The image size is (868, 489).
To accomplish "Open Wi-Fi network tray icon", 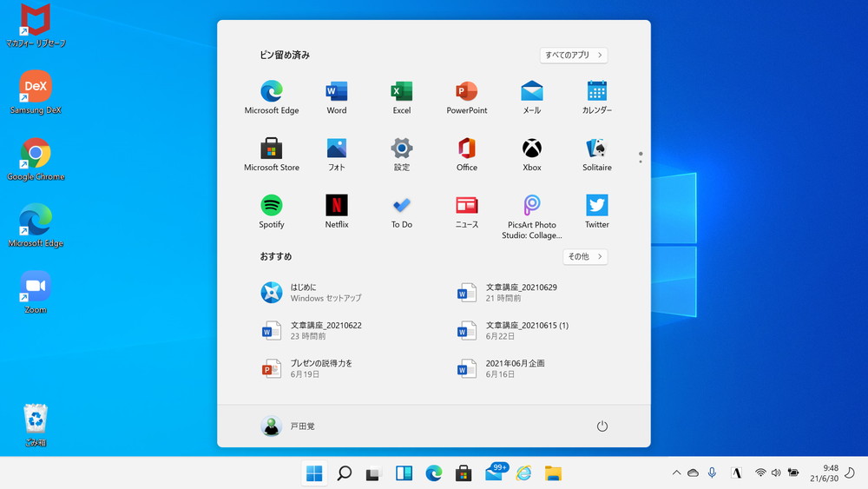I will point(760,473).
